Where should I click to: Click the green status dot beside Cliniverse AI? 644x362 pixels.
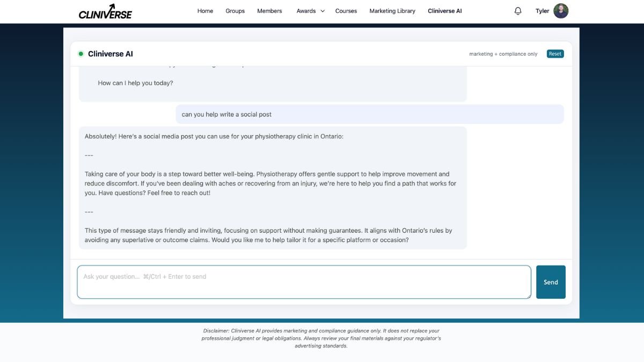pyautogui.click(x=81, y=54)
